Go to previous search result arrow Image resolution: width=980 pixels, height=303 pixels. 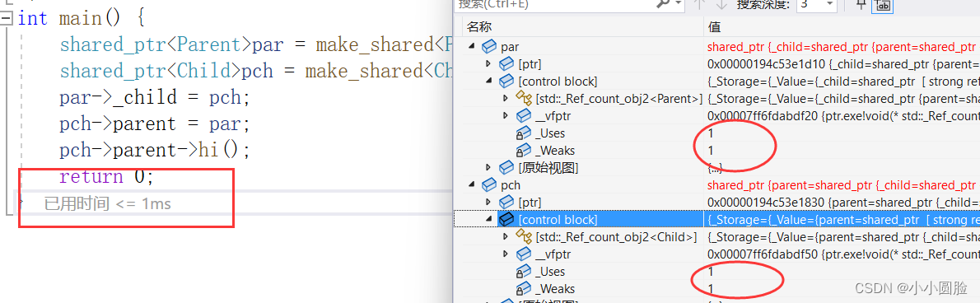[699, 4]
